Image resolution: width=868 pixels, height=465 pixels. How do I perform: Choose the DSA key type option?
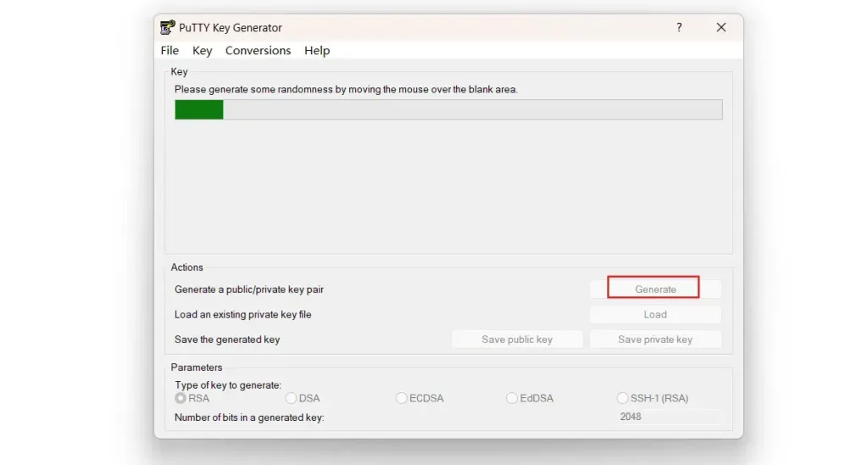pyautogui.click(x=292, y=398)
